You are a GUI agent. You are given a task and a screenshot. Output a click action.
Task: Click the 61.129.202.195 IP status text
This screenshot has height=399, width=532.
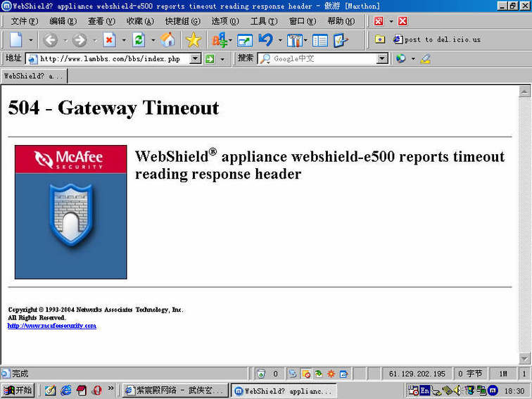coord(417,374)
